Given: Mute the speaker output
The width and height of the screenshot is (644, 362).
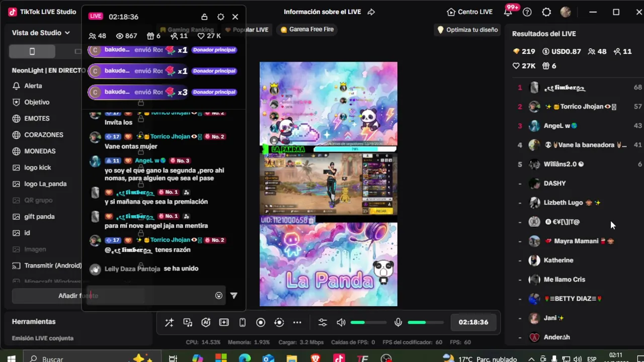Looking at the screenshot, I should tap(341, 323).
